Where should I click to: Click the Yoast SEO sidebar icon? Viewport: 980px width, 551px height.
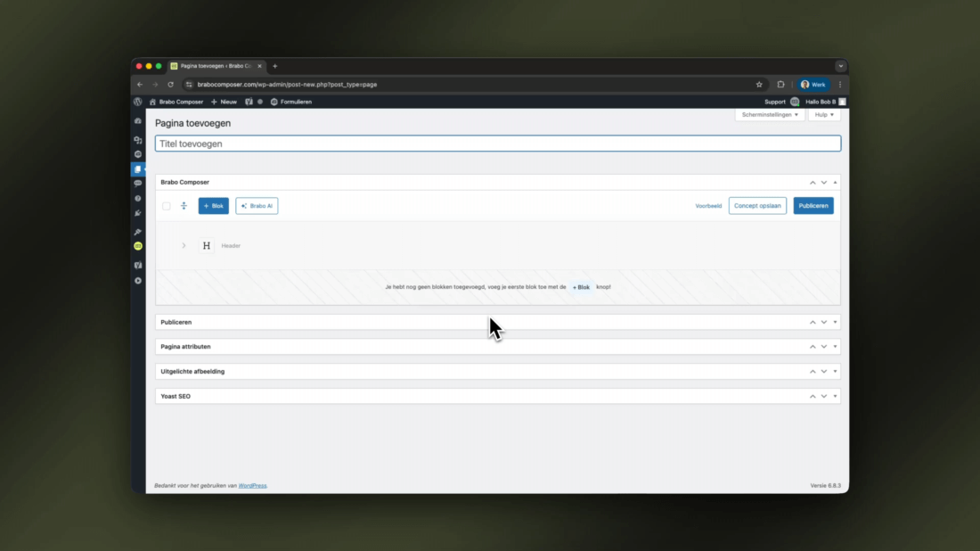138,265
